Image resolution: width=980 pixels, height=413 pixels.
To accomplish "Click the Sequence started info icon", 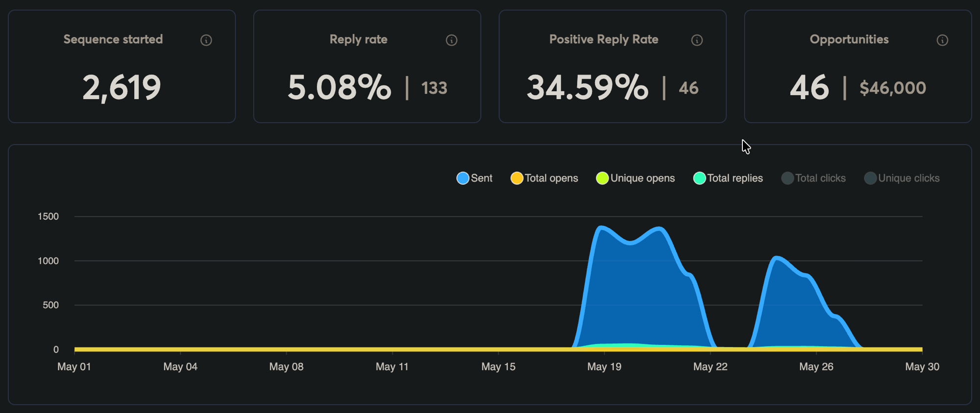I will [x=206, y=40].
